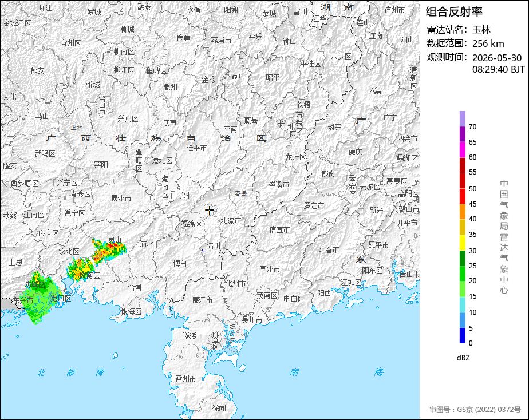Click the dark red swatch between 55 and 60

462,165
